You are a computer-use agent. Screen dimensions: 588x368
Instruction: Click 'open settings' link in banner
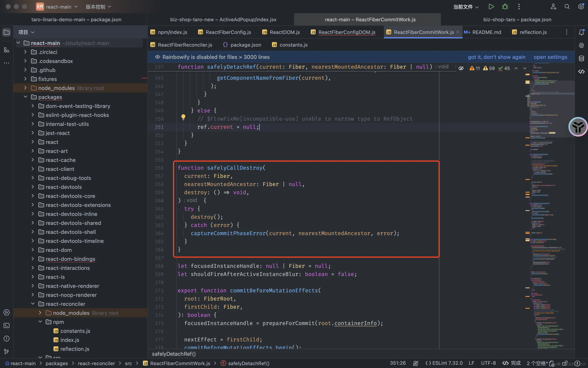[550, 57]
